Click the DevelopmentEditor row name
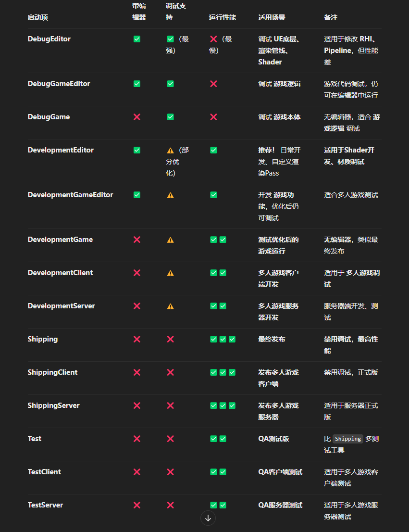The width and height of the screenshot is (409, 532). click(61, 150)
